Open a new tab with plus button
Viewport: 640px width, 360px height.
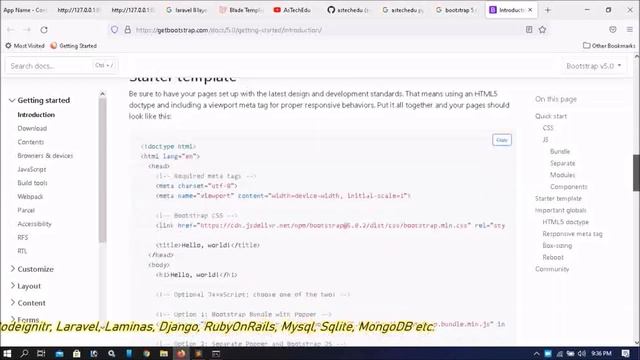click(x=548, y=10)
